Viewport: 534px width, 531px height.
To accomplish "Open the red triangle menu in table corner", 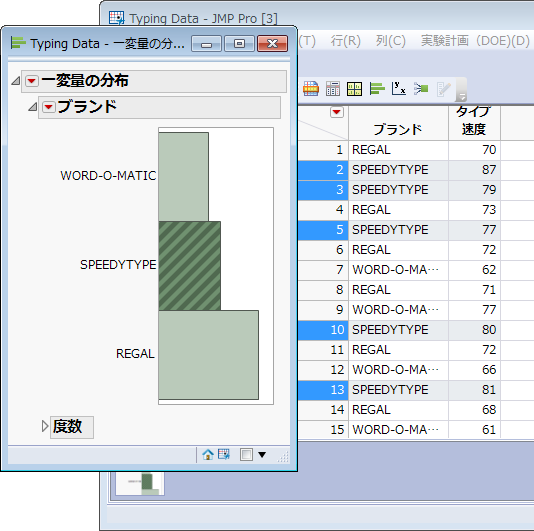I will (x=337, y=112).
